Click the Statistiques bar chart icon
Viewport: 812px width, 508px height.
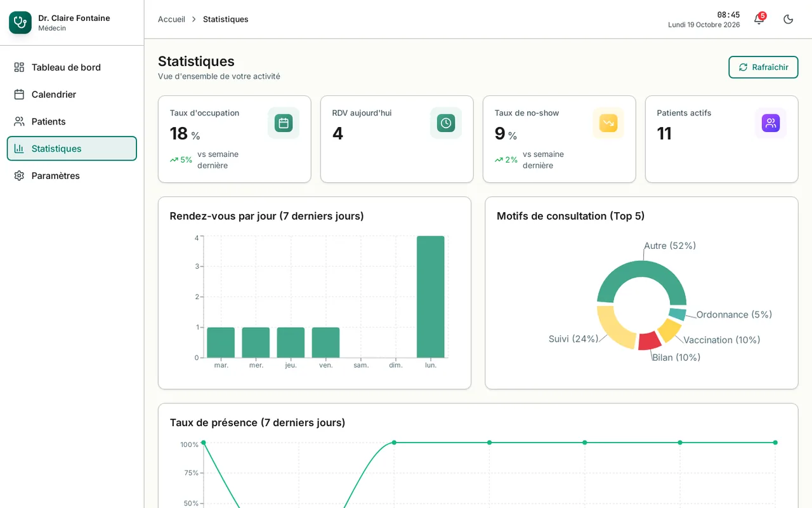[19, 149]
